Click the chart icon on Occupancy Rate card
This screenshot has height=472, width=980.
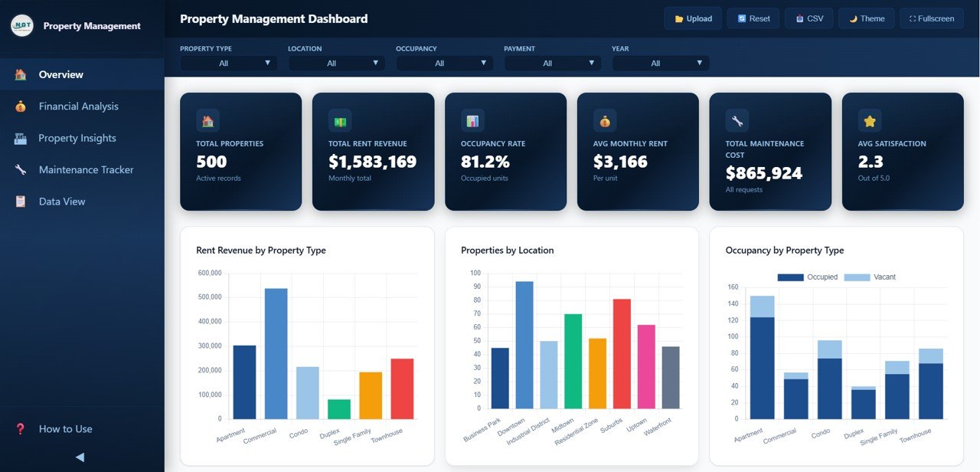[x=472, y=120]
